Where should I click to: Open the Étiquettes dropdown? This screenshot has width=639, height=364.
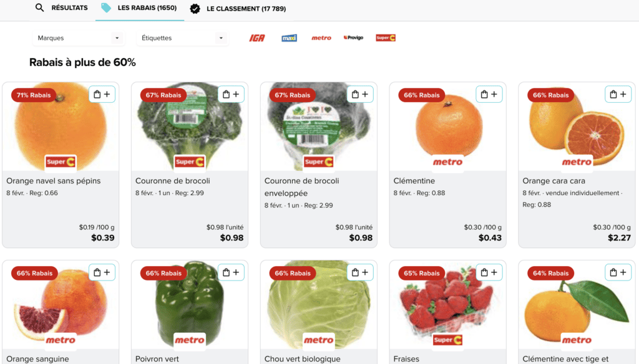point(182,38)
